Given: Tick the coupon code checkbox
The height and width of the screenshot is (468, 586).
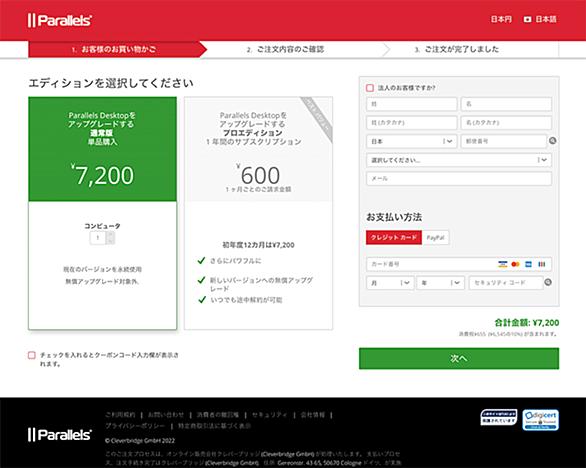Looking at the screenshot, I should pyautogui.click(x=32, y=355).
